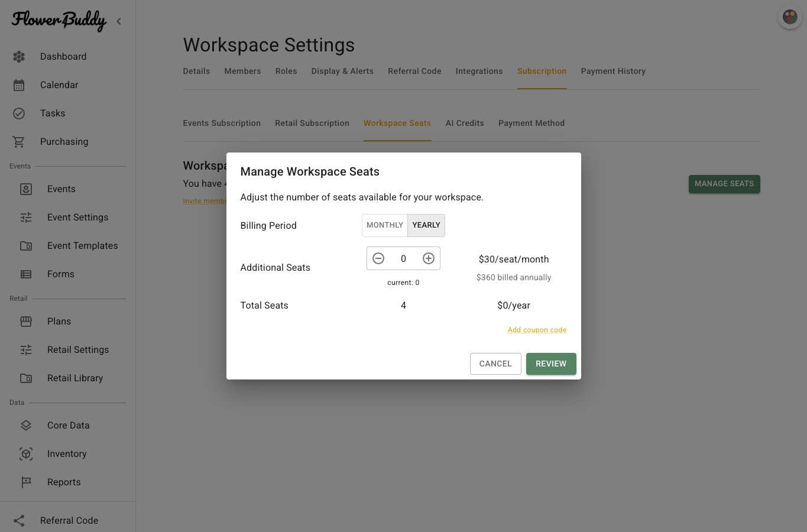This screenshot has width=807, height=532.
Task: Go to the Referral Code tab
Action: click(414, 72)
